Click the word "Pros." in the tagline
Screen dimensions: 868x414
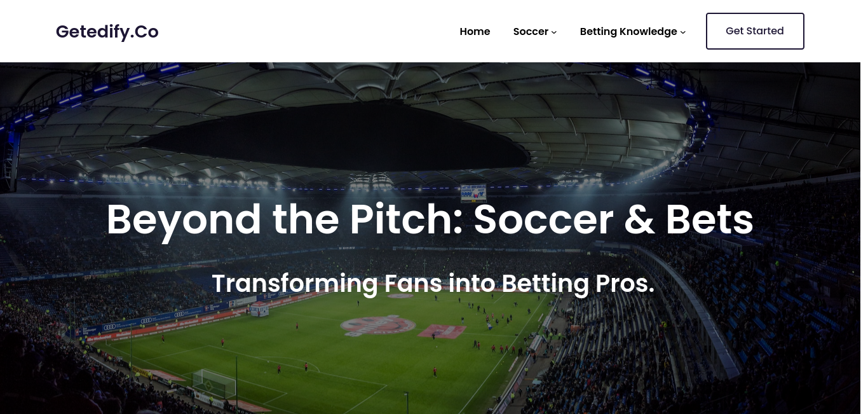(625, 284)
